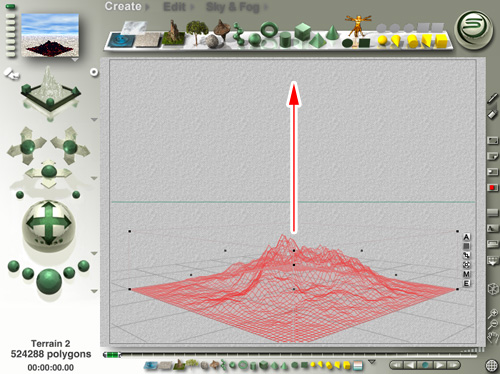Create a water plane object

tap(122, 41)
